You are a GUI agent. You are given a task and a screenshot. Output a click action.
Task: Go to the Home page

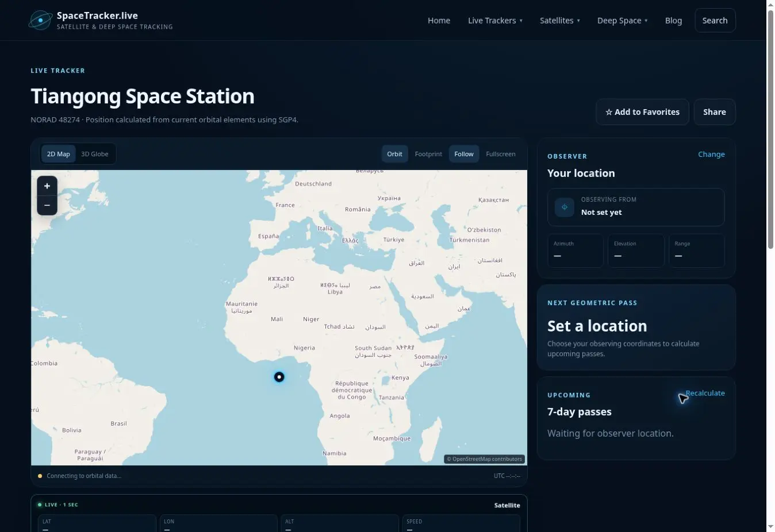click(439, 21)
